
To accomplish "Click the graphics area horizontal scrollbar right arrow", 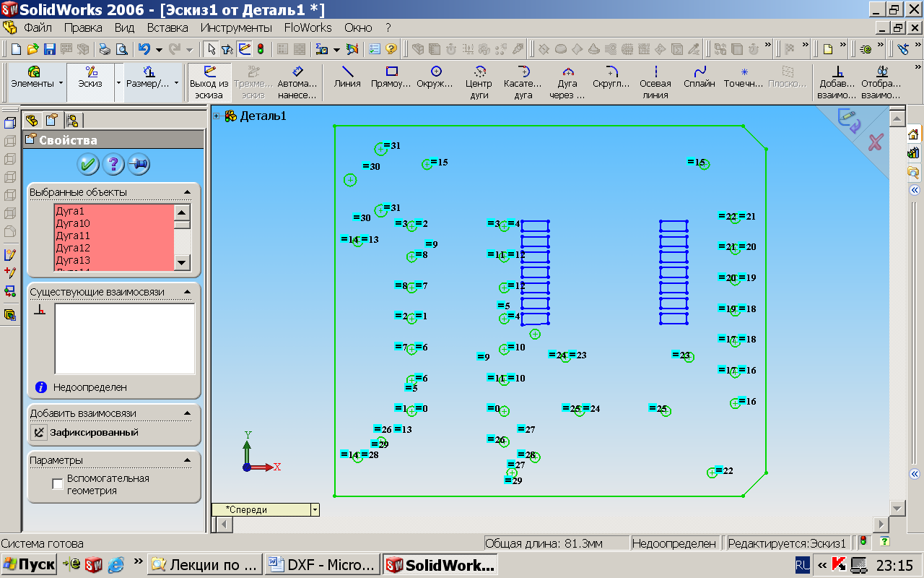I will click(x=881, y=524).
